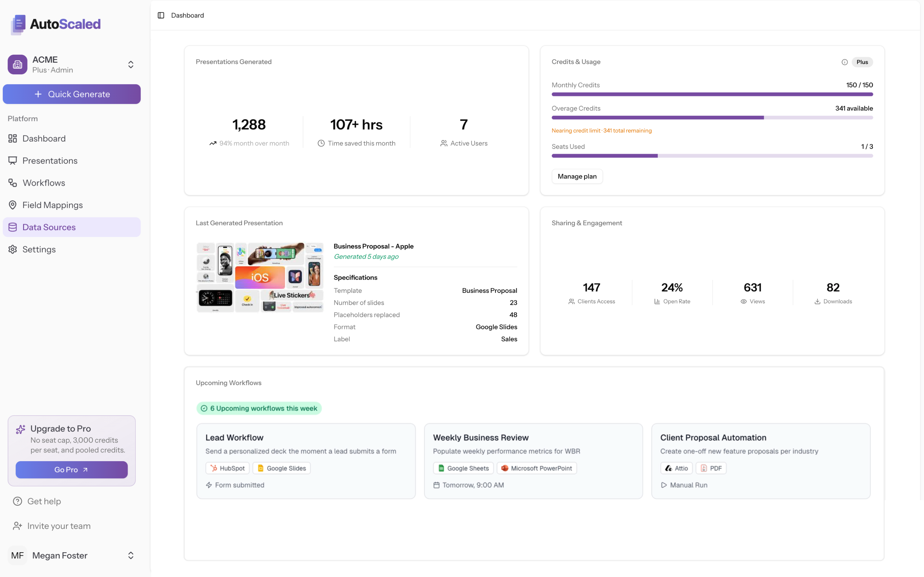Click the ACME organization building icon

click(17, 65)
